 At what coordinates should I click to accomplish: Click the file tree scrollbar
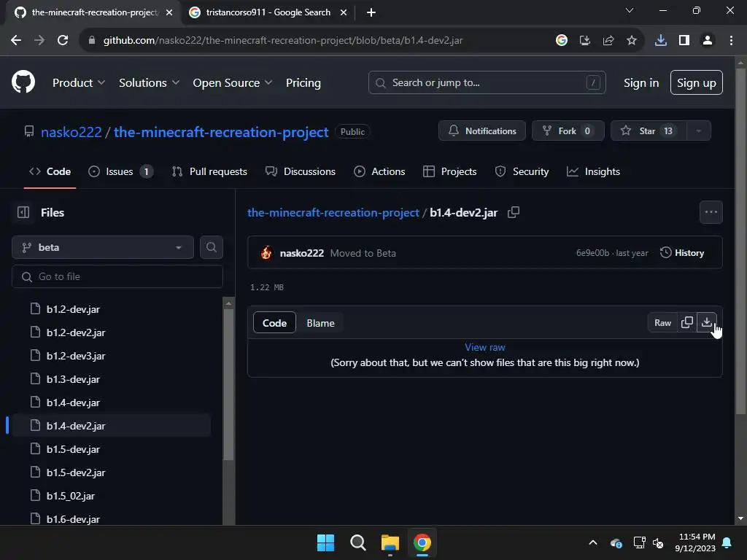(228, 385)
